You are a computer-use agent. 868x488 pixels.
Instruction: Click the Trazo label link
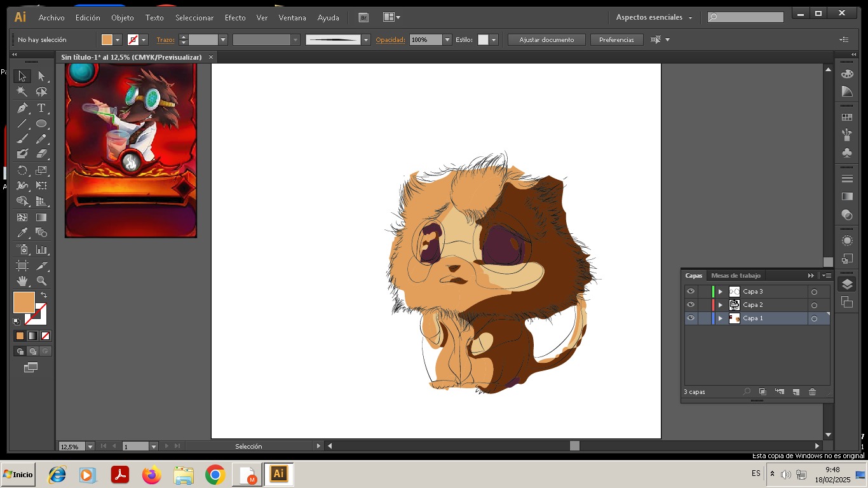tap(165, 40)
